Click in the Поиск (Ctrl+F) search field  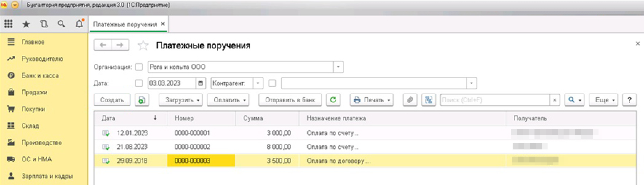[x=495, y=100]
